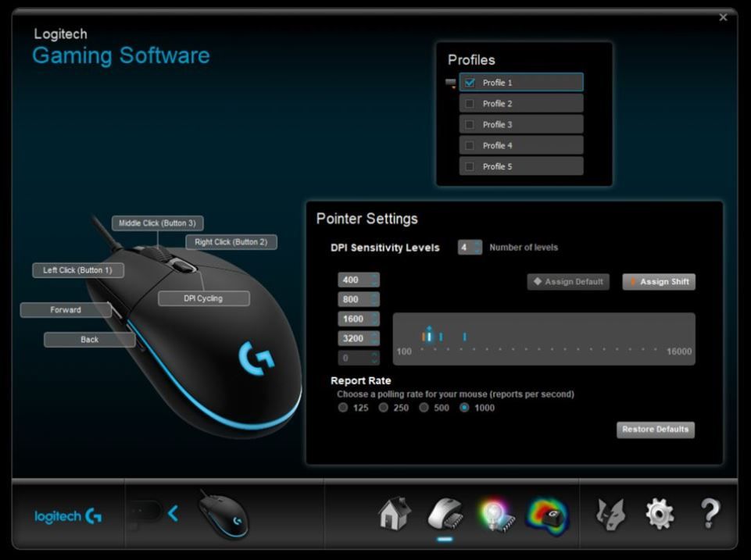
Task: Adjust the 400 DPI level stepper
Action: tap(374, 280)
